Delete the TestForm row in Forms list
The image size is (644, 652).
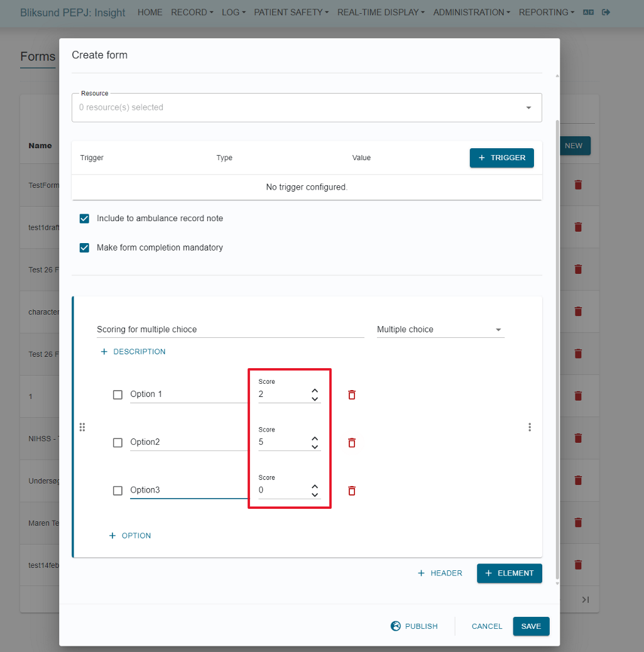point(578,185)
